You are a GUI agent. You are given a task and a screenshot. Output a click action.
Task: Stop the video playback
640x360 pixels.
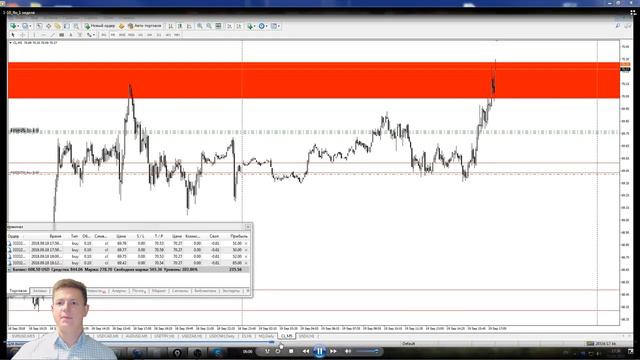click(291, 351)
